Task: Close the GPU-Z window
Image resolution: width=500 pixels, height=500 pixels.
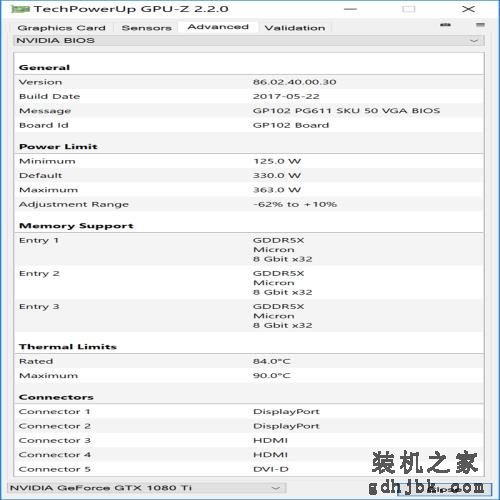Action: pos(468,9)
